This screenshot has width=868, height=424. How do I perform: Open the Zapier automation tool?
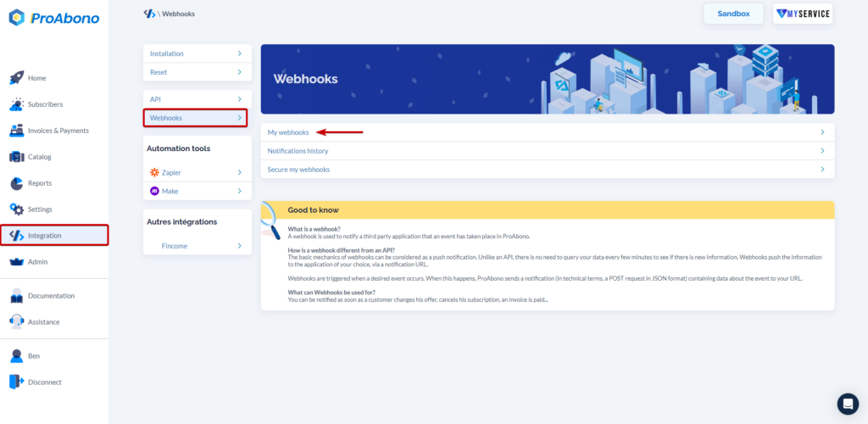[197, 173]
